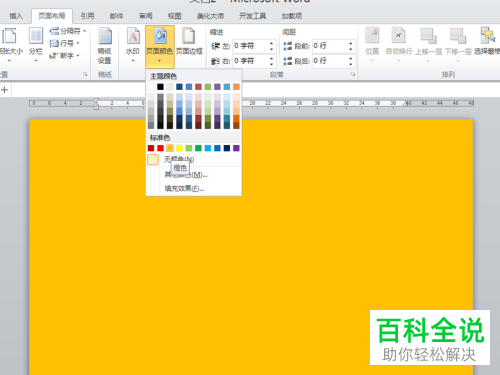Select bright red in the standard colors row
Screen dimensions: 500x375
click(160, 148)
